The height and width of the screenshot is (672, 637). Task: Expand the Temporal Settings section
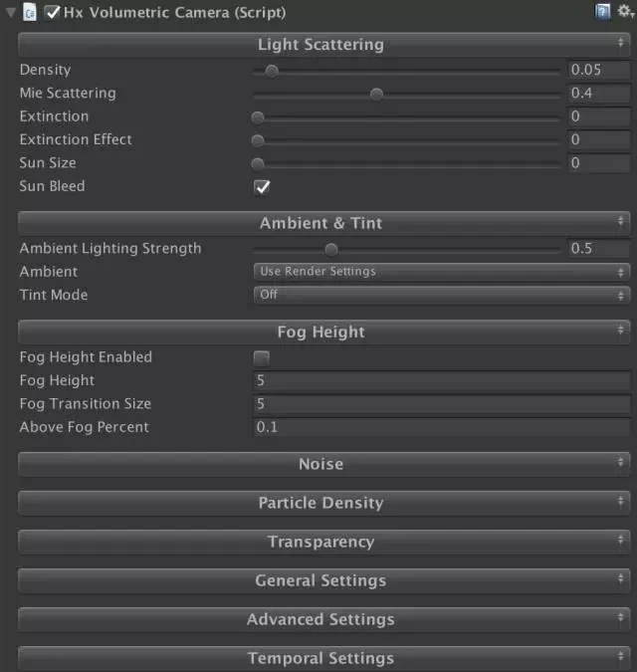[x=320, y=658]
